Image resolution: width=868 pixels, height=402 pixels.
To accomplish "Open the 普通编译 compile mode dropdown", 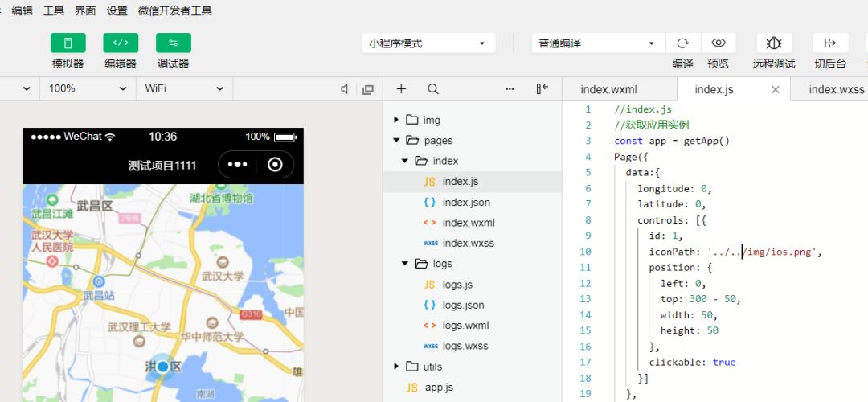I will pos(598,43).
